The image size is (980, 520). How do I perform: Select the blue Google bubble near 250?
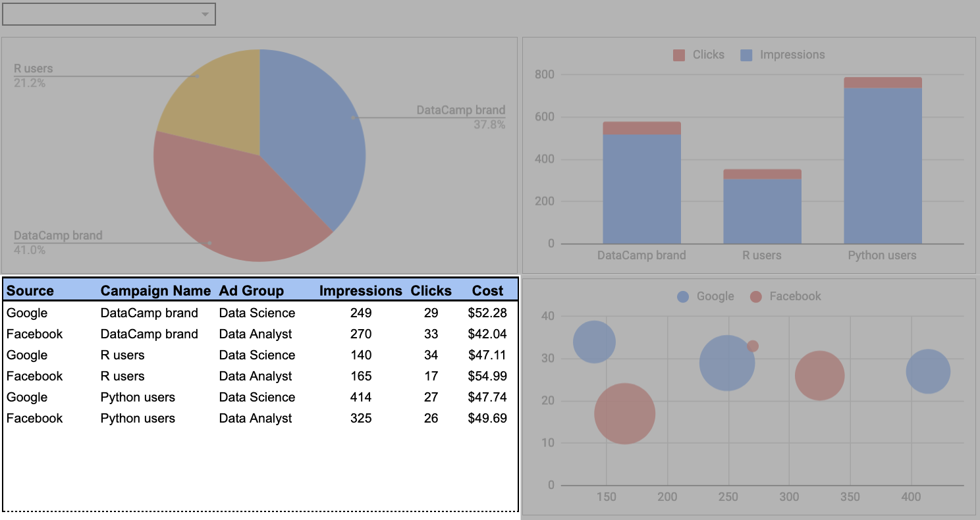pos(727,363)
